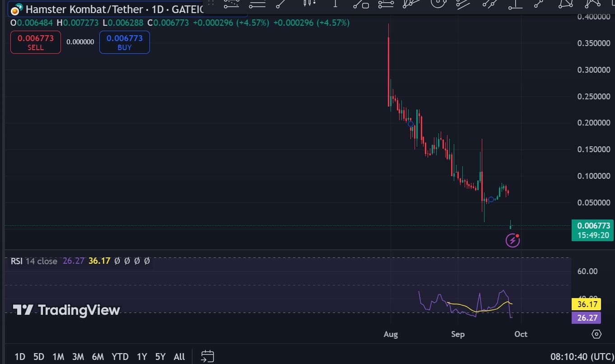Click the spread value 0.000000 between Sell and Buy
The image size is (615, 364).
tap(80, 42)
